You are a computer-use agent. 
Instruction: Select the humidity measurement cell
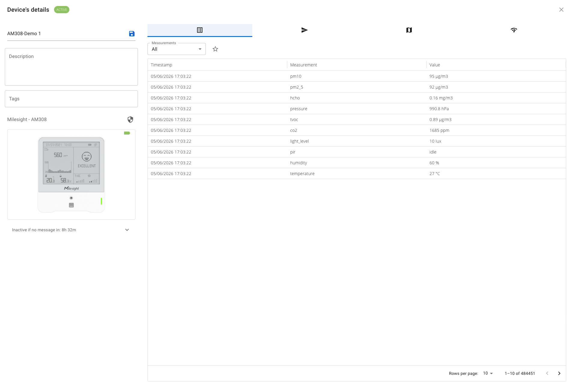[357, 163]
